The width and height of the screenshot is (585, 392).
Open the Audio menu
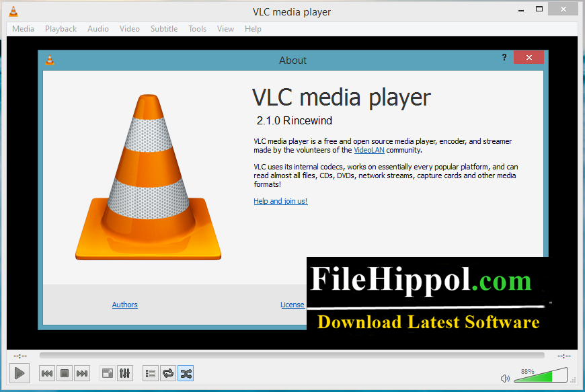[98, 29]
